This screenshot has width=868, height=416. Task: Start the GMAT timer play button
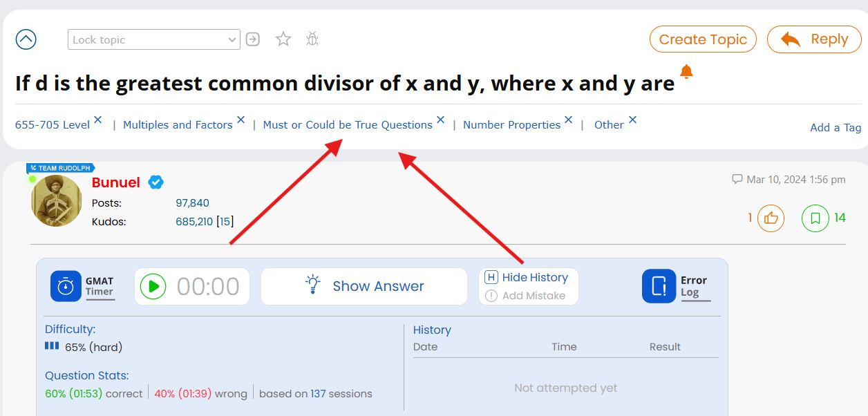click(x=153, y=286)
